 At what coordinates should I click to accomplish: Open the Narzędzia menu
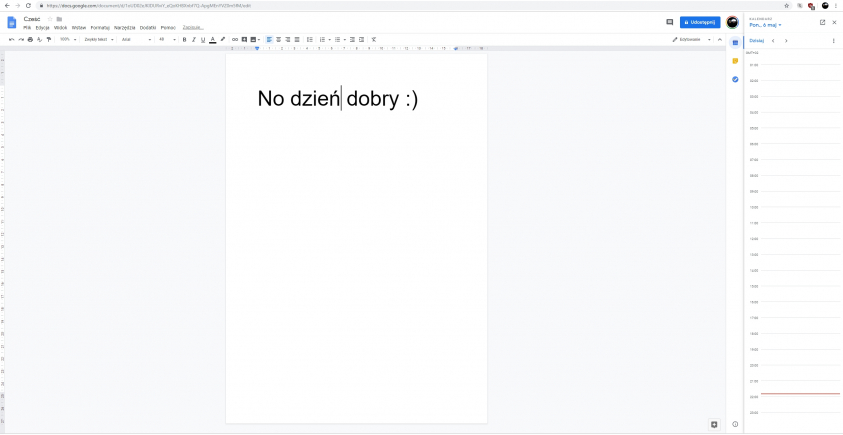click(125, 27)
